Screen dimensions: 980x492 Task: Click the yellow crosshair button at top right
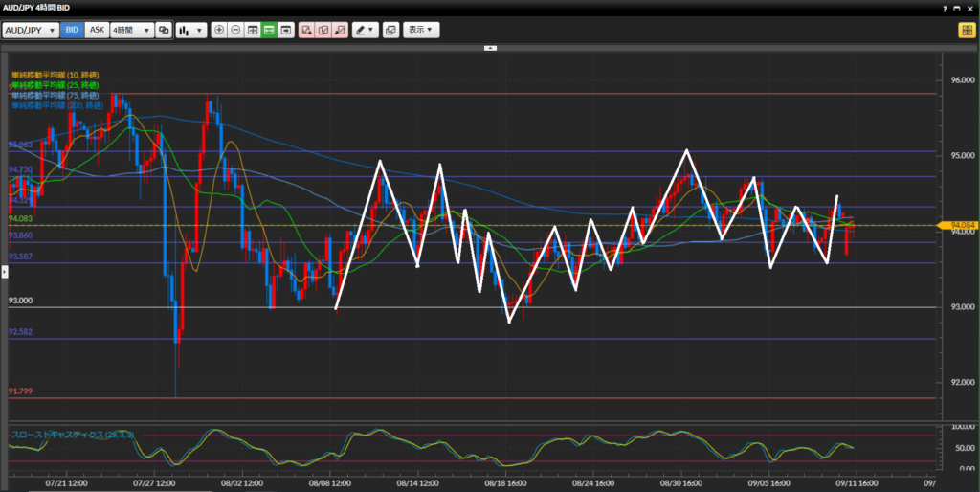(965, 30)
